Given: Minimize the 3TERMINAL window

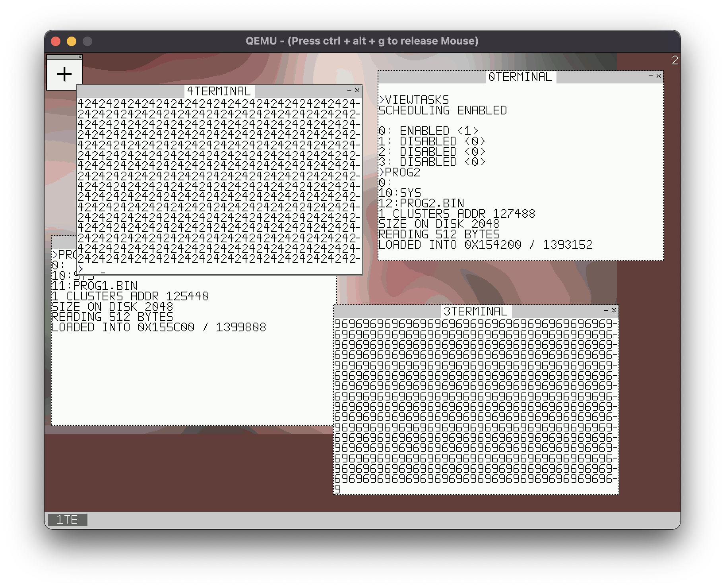Looking at the screenshot, I should (606, 310).
